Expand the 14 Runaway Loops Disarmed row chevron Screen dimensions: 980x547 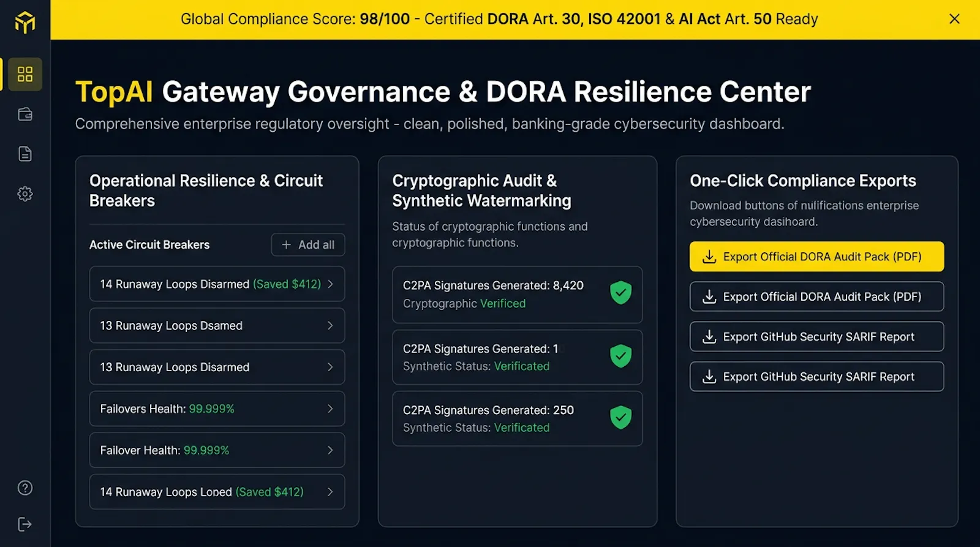[x=330, y=284]
